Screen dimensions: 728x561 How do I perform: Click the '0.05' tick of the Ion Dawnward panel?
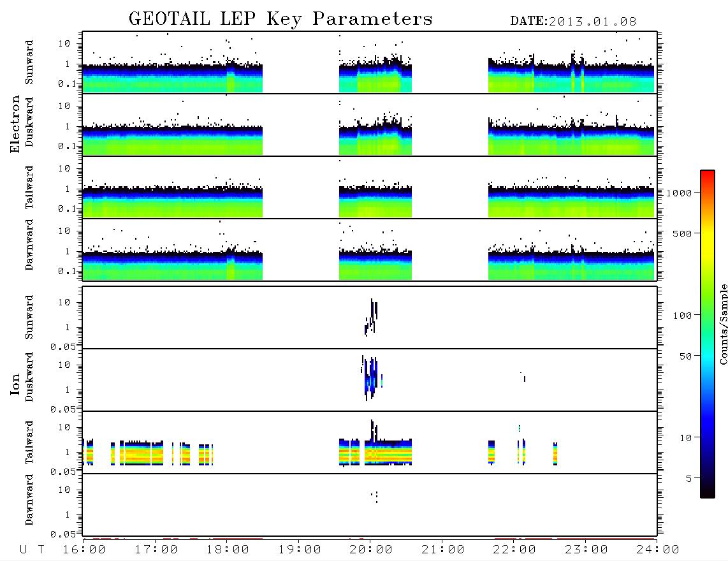pos(63,534)
